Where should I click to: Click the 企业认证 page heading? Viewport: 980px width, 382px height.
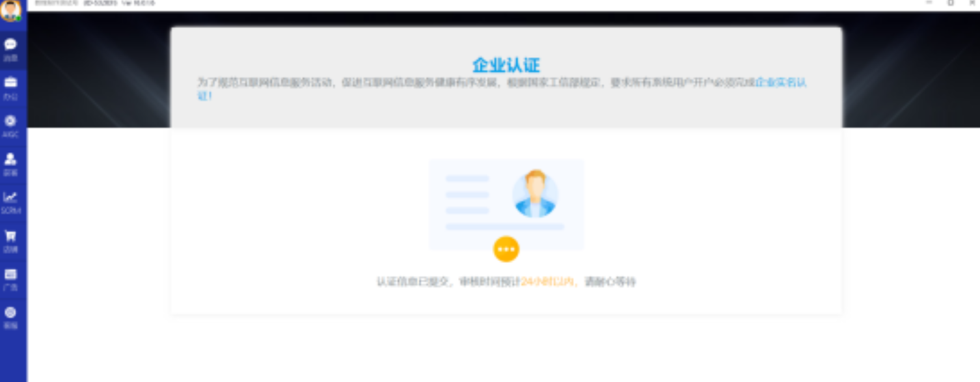(x=506, y=64)
